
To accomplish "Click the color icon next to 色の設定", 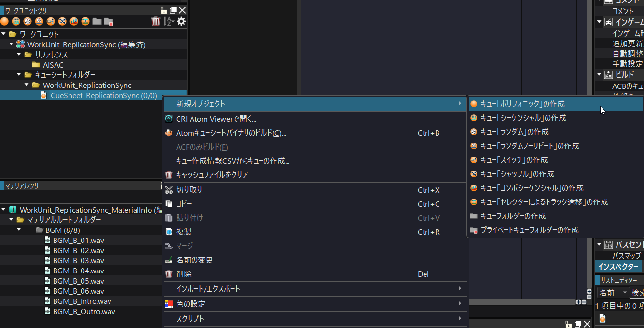I will 168,303.
